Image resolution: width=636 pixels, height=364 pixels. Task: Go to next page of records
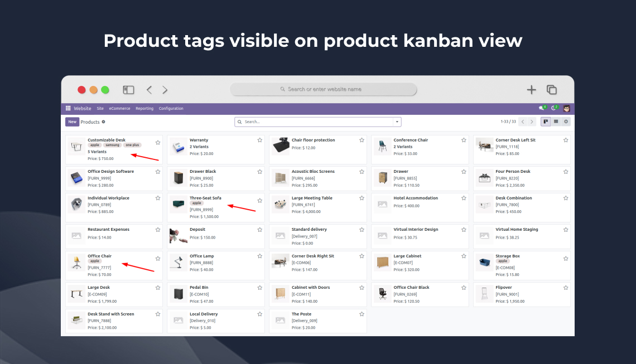[532, 122]
